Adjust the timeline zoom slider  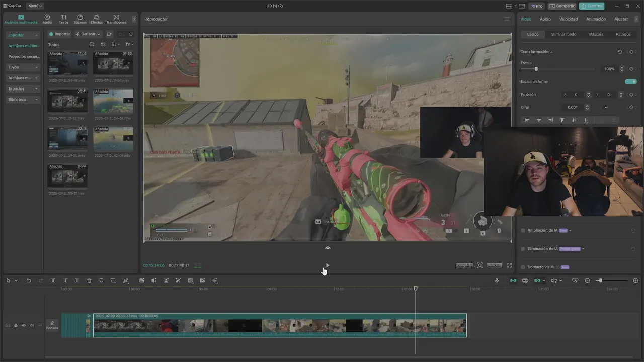coord(600,281)
